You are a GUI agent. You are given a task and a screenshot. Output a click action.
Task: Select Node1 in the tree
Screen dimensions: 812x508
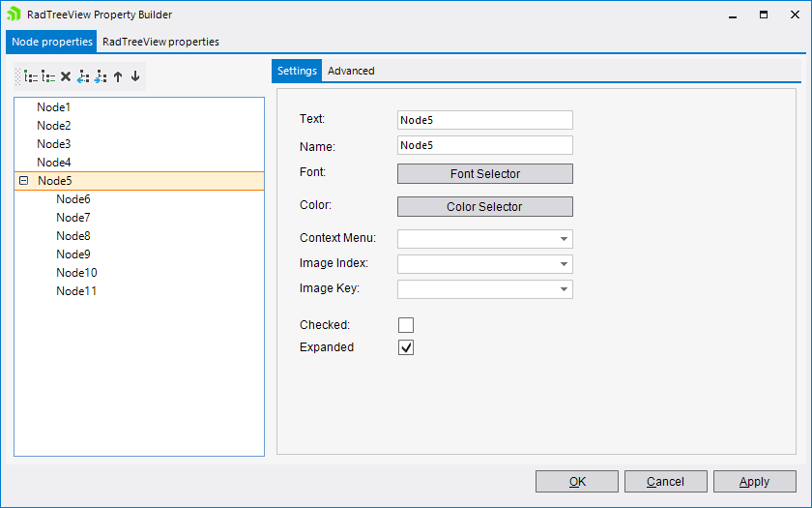point(54,107)
